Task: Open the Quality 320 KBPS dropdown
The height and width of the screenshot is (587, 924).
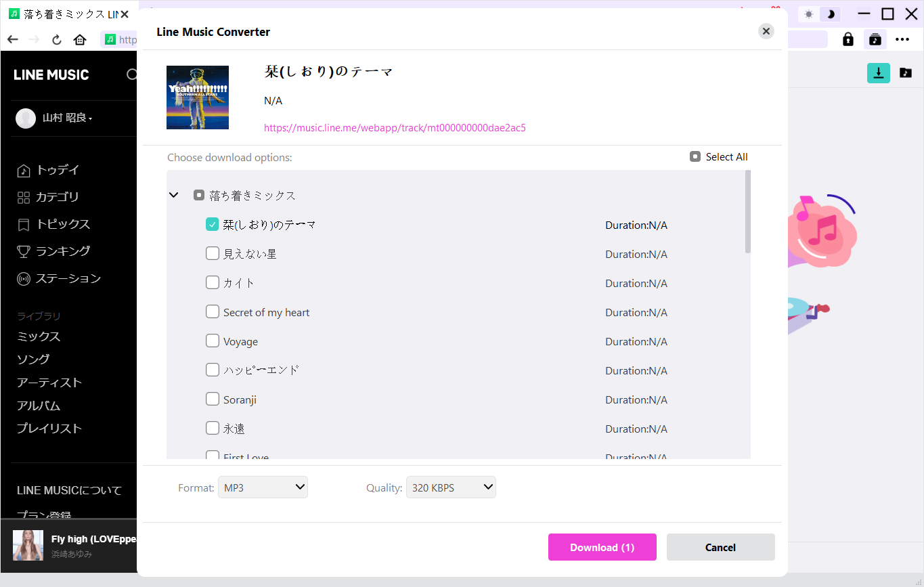Action: point(451,487)
